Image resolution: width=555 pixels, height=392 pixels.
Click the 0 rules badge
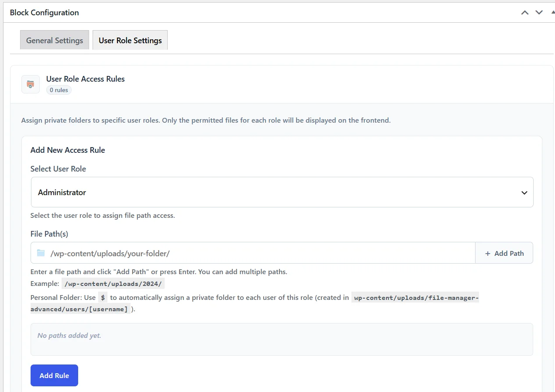click(x=59, y=90)
